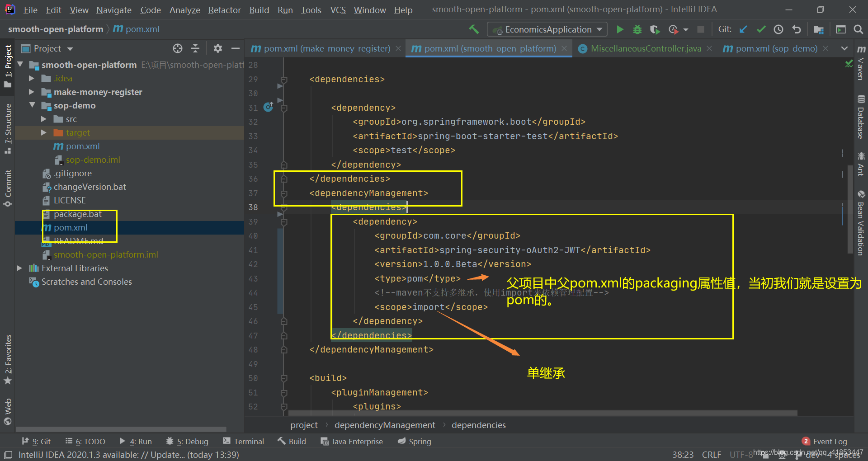Open the profiler run options dropdown arrow
The image size is (868, 461).
[x=686, y=29]
